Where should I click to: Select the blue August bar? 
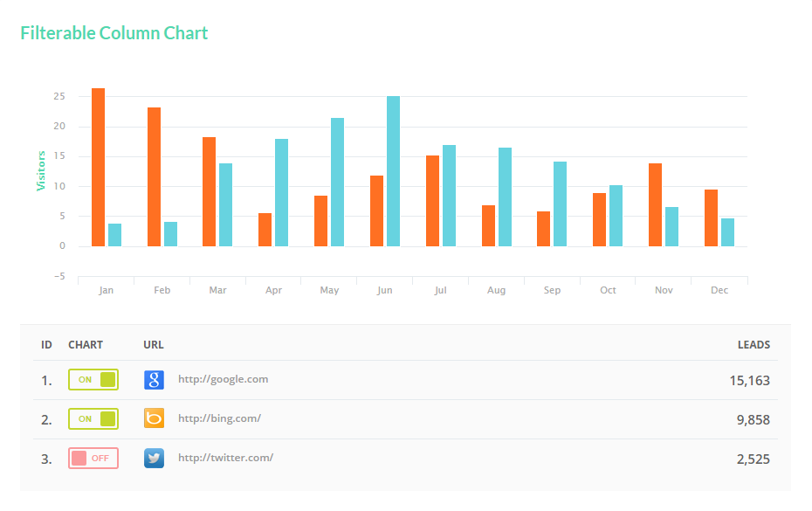pos(505,197)
